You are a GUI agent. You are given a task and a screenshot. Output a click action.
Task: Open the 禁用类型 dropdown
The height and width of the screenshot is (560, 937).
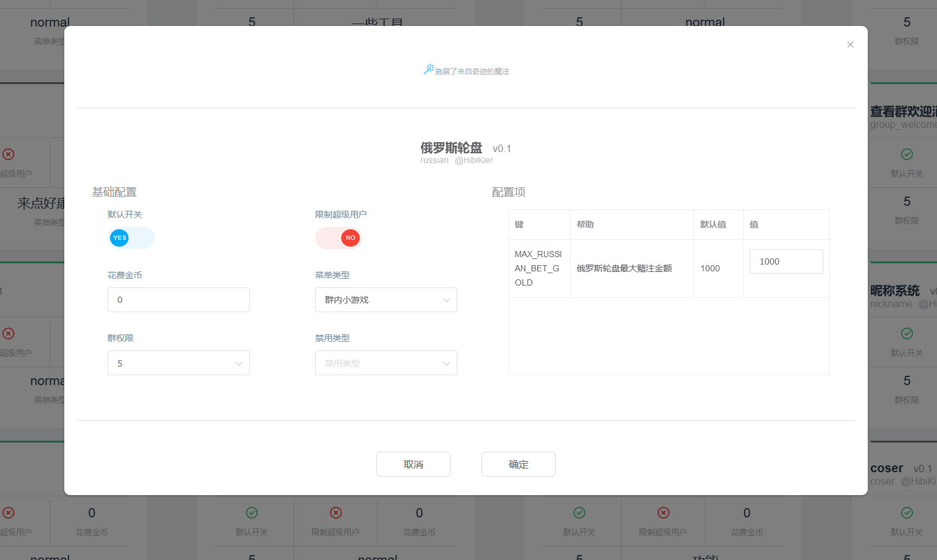pos(386,363)
